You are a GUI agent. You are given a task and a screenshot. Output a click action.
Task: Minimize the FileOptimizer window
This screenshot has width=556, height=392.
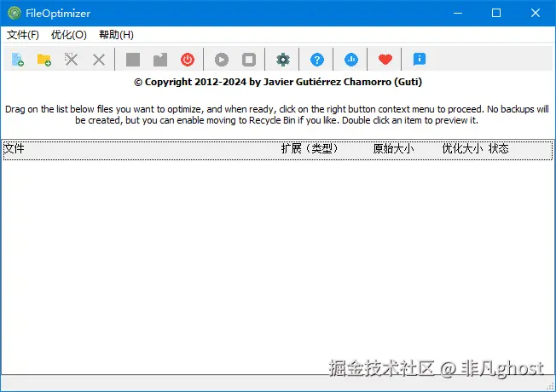click(x=458, y=13)
